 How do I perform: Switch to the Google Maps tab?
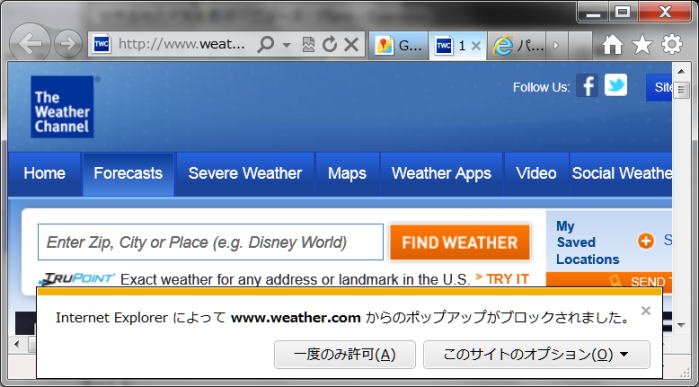click(398, 45)
